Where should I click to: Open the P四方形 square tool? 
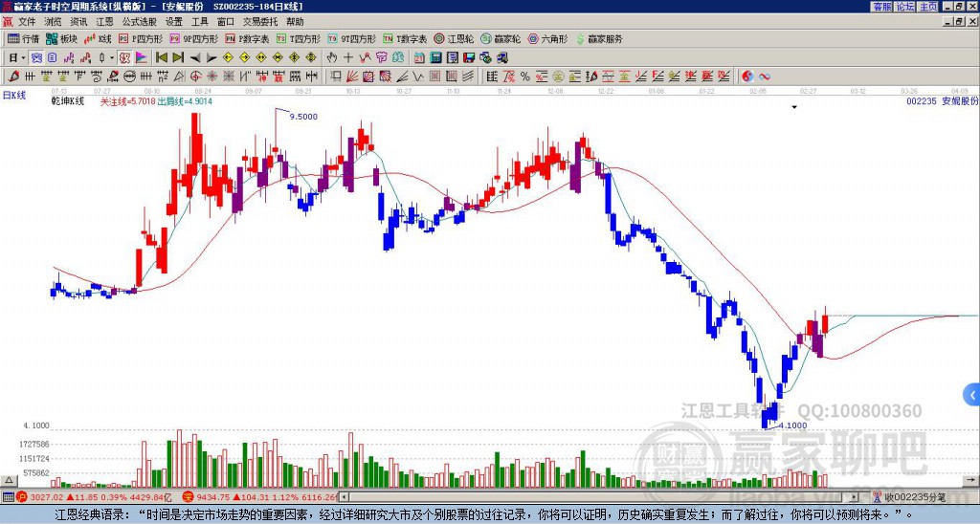[141, 38]
